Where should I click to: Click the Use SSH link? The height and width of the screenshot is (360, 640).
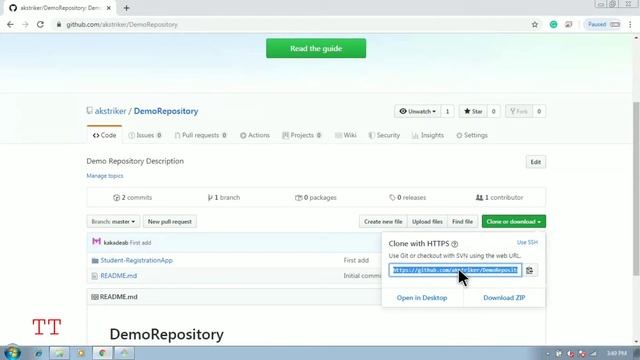[527, 242]
